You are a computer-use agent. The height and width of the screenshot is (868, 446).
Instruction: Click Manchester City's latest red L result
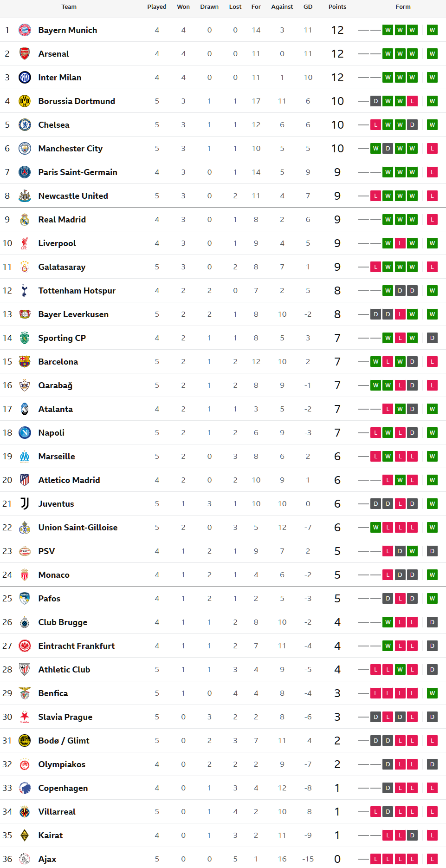pos(432,149)
